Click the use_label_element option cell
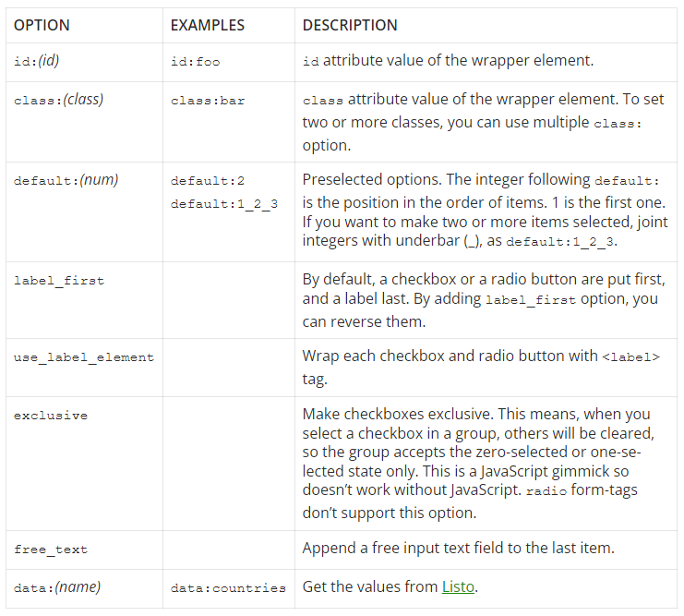The width and height of the screenshot is (684, 616). 84,356
